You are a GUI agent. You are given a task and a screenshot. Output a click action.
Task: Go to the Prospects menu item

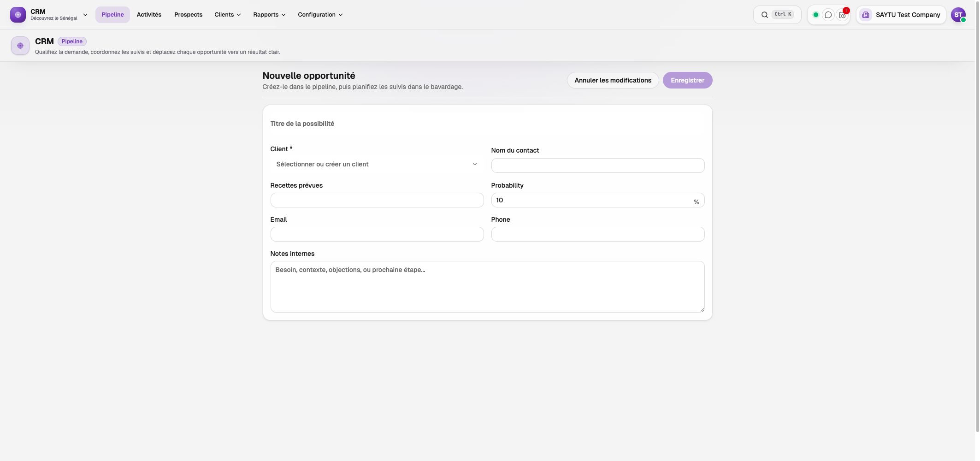188,15
